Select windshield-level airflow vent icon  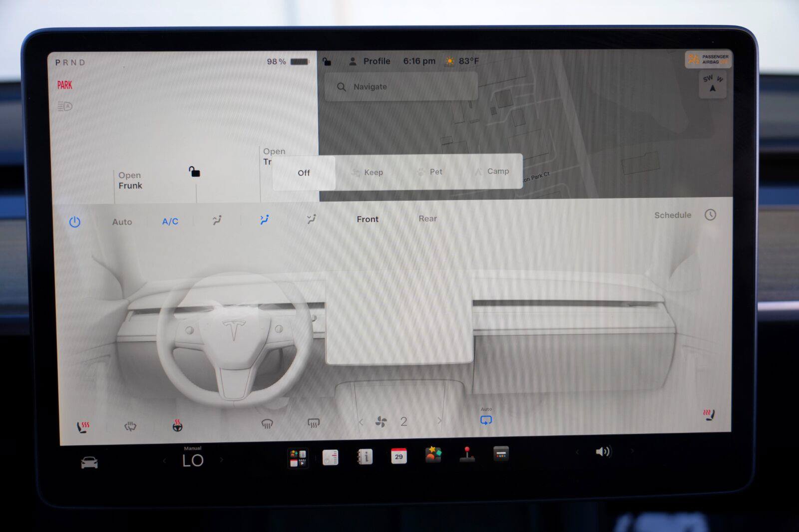tap(217, 220)
